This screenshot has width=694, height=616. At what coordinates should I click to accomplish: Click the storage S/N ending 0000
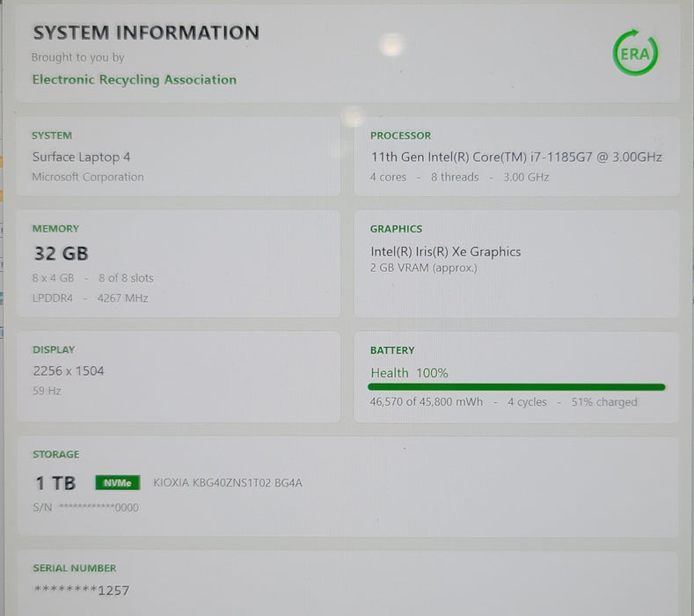coord(85,508)
